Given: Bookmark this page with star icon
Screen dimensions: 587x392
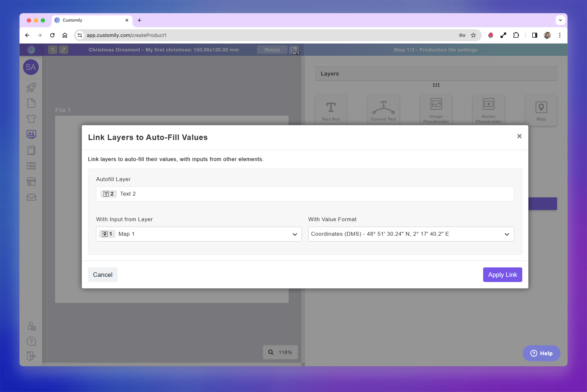Looking at the screenshot, I should (x=473, y=35).
